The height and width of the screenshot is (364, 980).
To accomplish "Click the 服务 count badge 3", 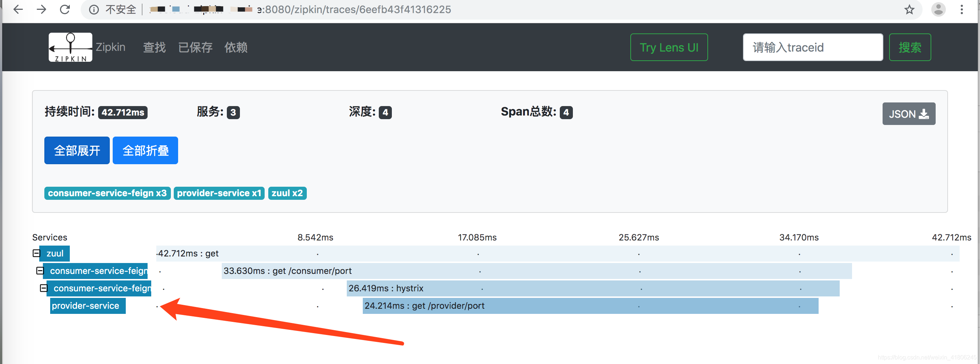I will (x=233, y=113).
